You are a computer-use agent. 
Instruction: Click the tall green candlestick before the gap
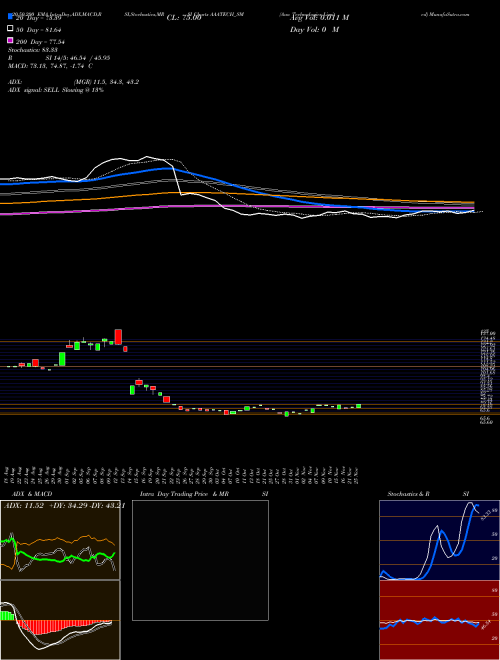coord(62,359)
